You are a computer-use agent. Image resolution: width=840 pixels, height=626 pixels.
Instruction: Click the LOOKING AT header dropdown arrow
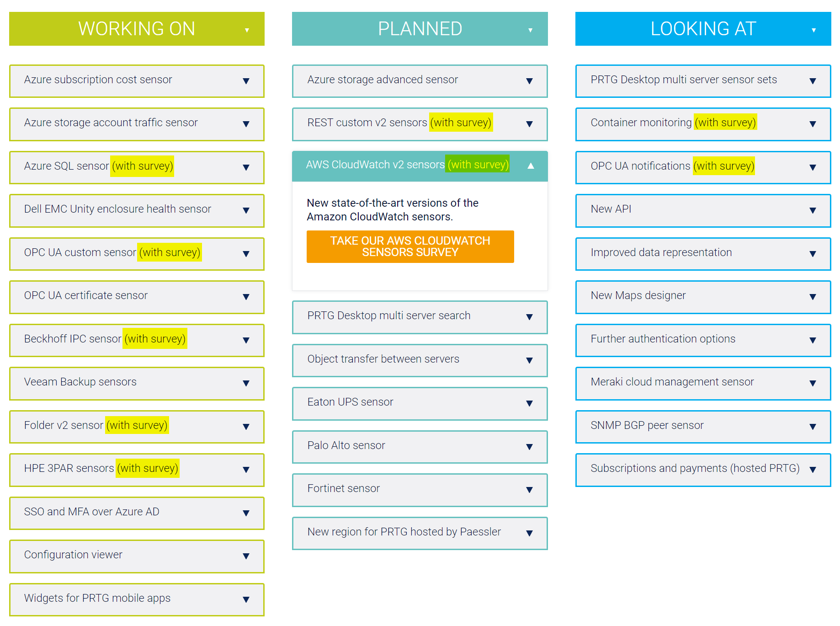tap(813, 30)
